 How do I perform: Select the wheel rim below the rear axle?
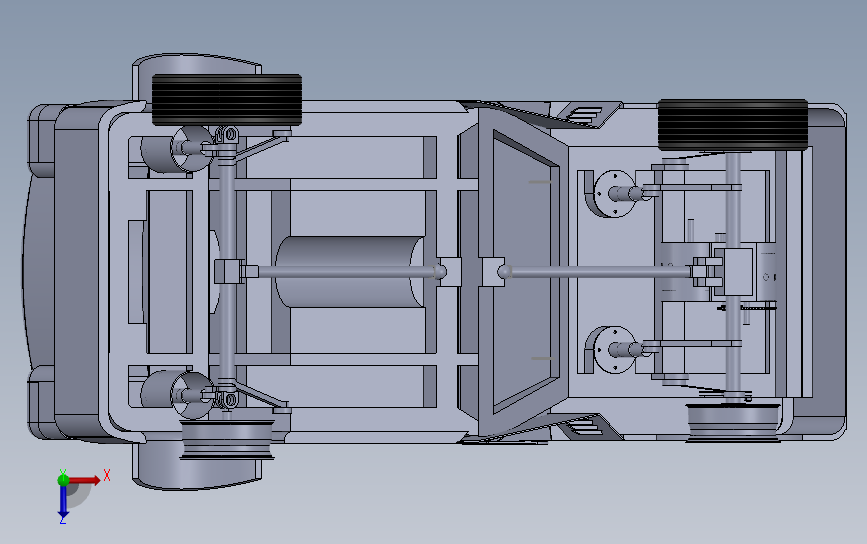point(733,422)
